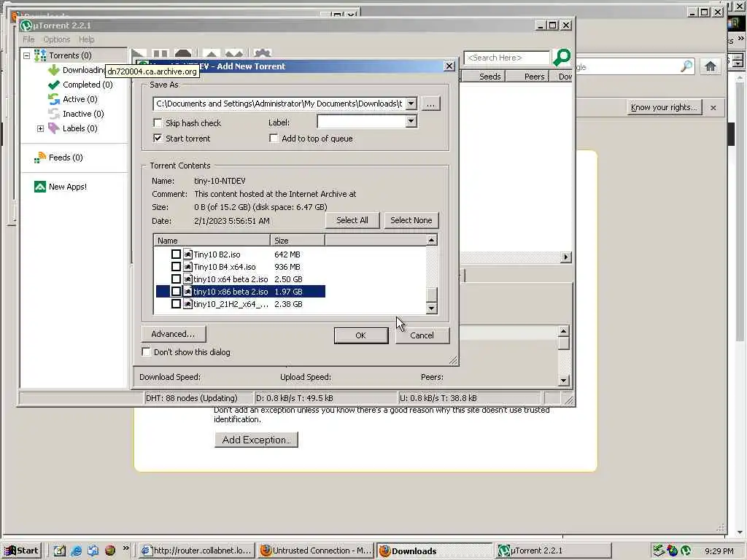This screenshot has height=560, width=747.
Task: Enable Add to top of queue
Action: [x=274, y=138]
